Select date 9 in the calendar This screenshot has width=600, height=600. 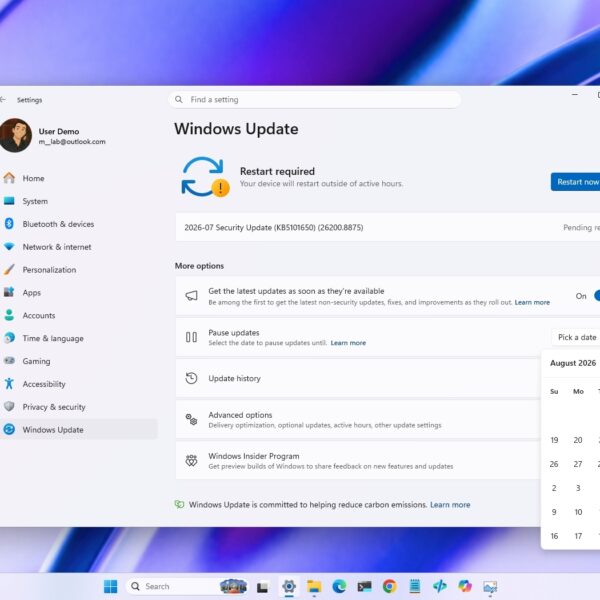click(554, 512)
